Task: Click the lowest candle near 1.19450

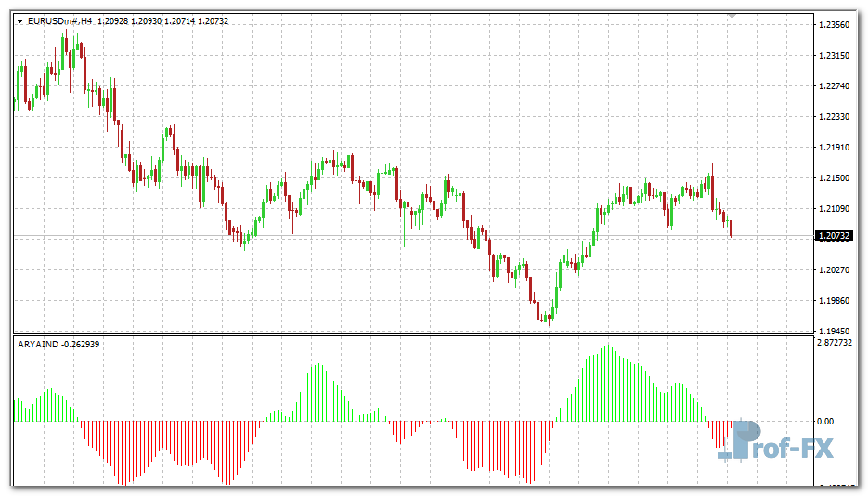Action: point(548,318)
